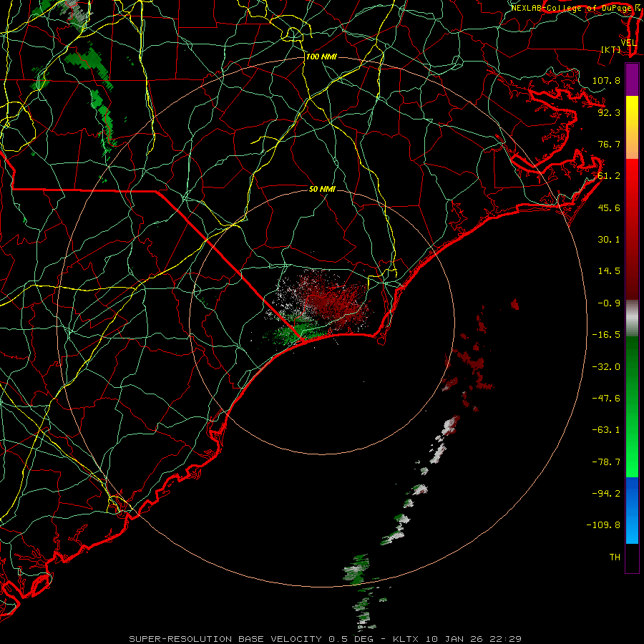
Task: Click the 14.5 legend value
Action: click(609, 270)
